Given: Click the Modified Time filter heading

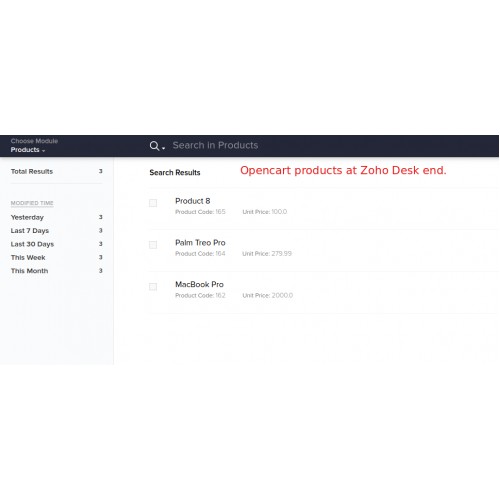Looking at the screenshot, I should coord(32,203).
